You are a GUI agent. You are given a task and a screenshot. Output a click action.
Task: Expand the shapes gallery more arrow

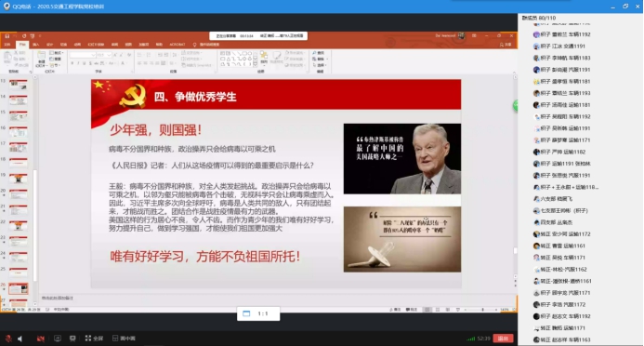(256, 64)
